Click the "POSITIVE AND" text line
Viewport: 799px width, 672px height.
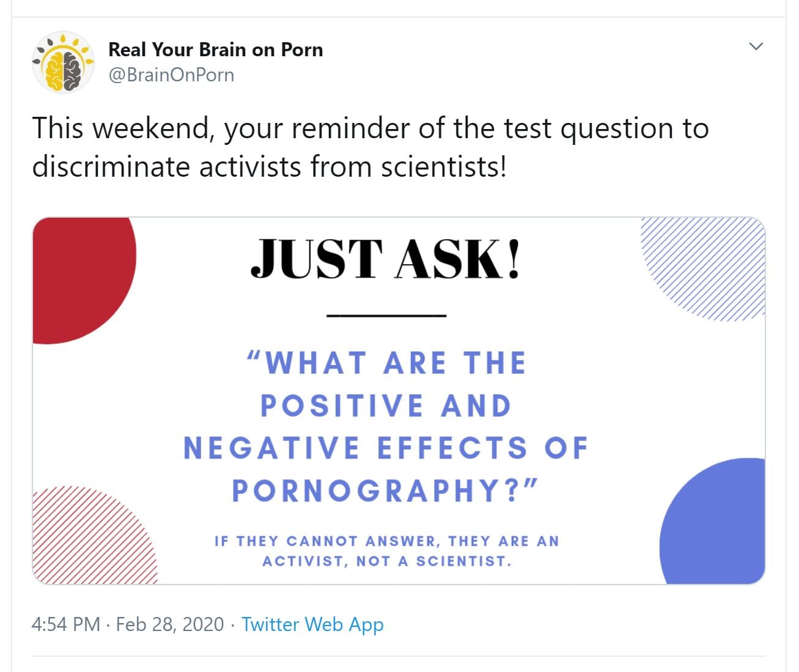pyautogui.click(x=386, y=405)
